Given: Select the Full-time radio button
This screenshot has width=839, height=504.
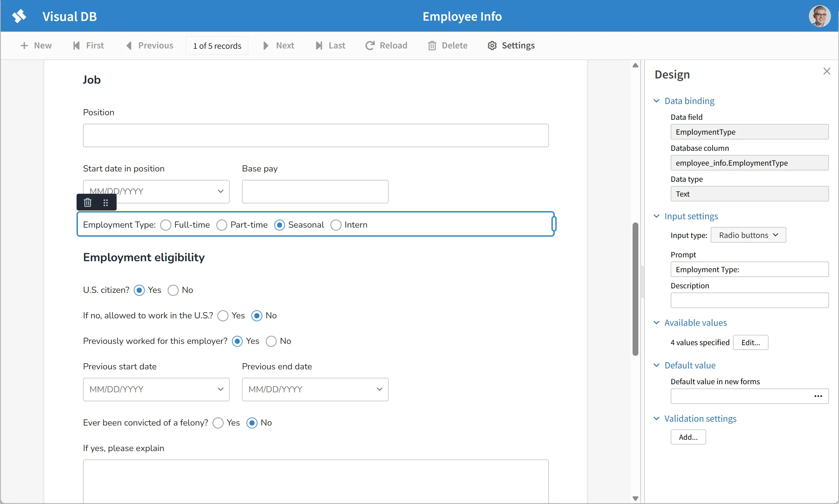Looking at the screenshot, I should [x=166, y=225].
